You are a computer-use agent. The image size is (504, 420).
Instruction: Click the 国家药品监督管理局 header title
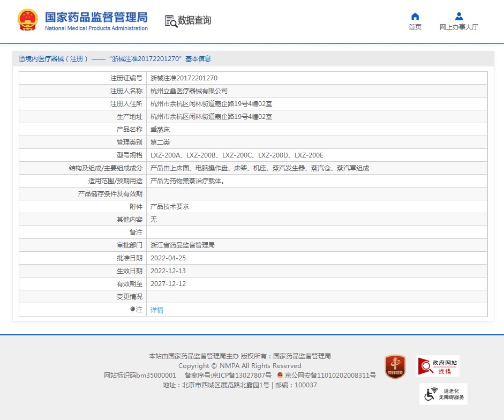point(96,17)
